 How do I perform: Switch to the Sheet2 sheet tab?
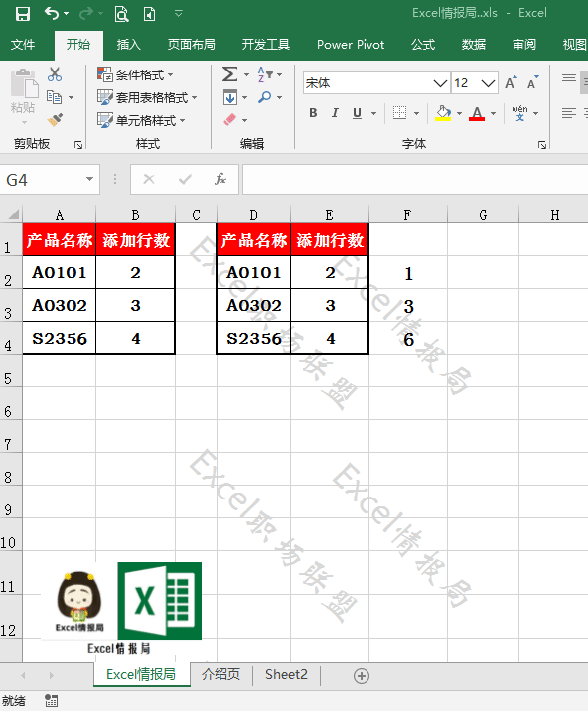point(286,674)
